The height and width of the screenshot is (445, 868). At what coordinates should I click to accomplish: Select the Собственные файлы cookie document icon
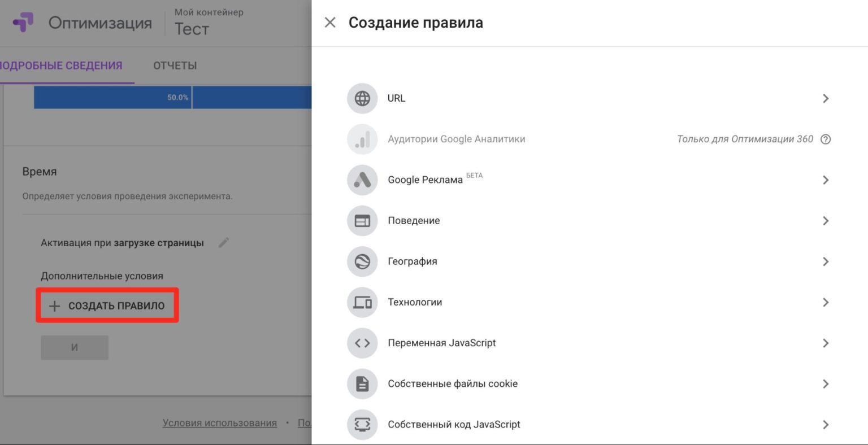[362, 383]
